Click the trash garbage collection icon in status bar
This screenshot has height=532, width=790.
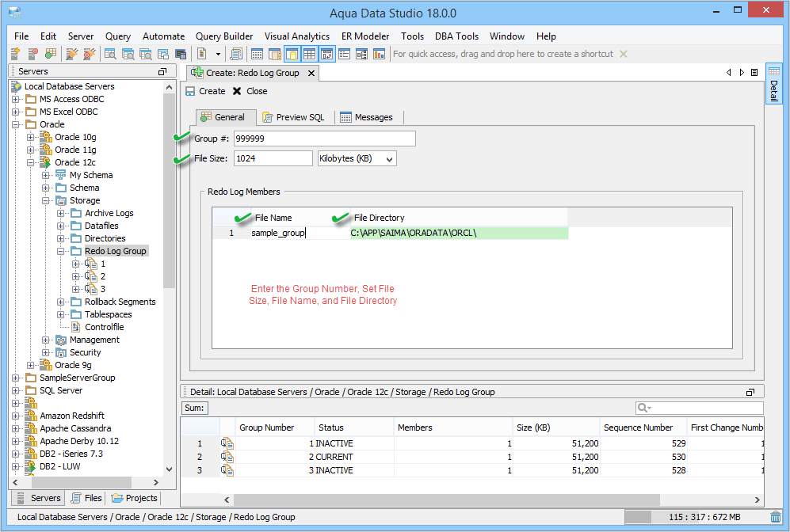tap(776, 517)
